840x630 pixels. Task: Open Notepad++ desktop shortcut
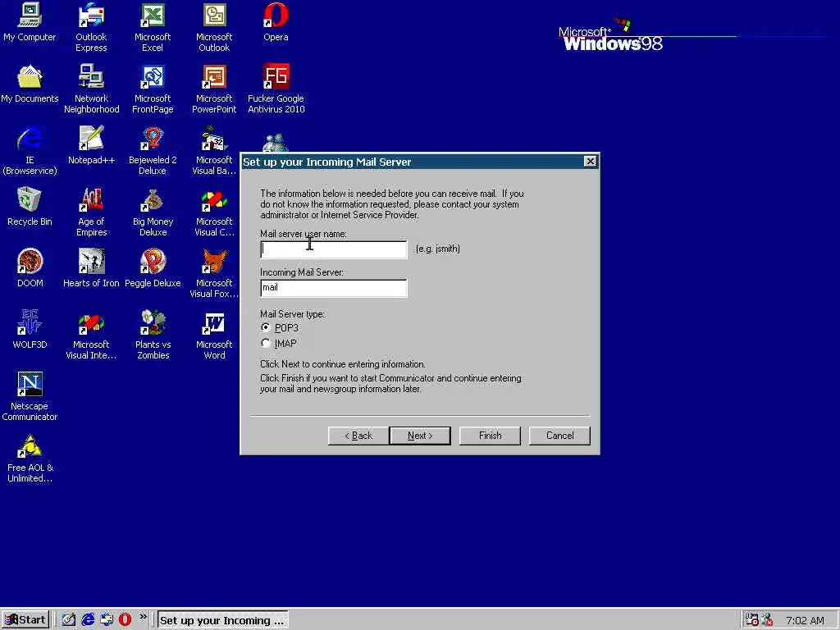click(91, 146)
